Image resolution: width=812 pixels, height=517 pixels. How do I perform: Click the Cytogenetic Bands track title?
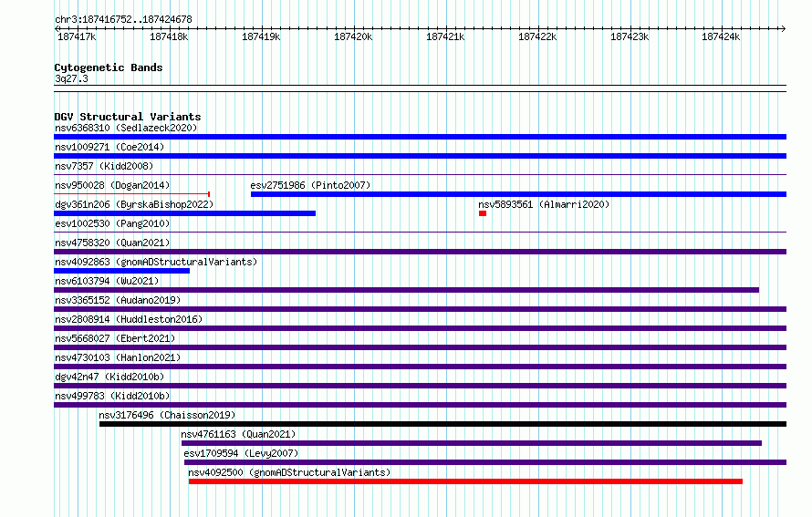(109, 67)
